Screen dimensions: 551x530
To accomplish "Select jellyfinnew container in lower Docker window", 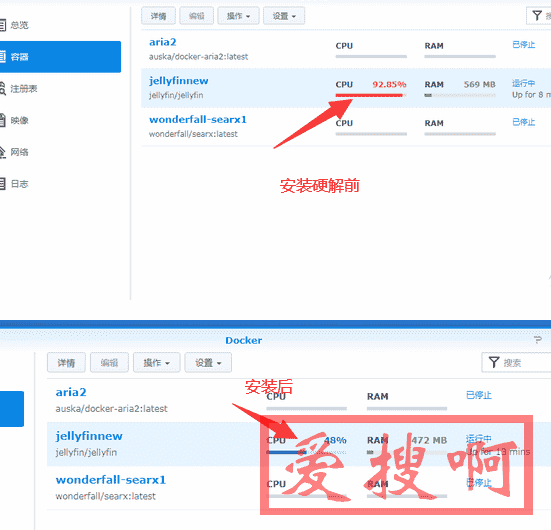I will (299, 444).
